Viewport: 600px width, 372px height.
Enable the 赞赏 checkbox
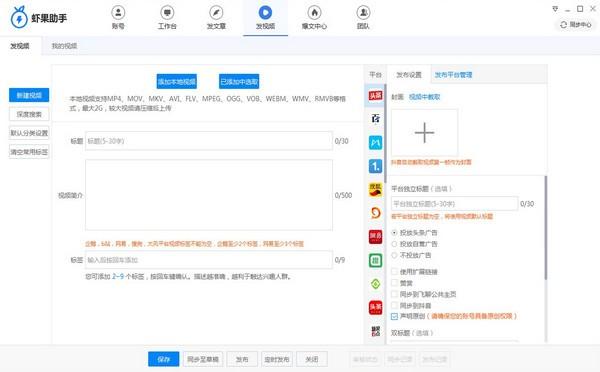(394, 283)
